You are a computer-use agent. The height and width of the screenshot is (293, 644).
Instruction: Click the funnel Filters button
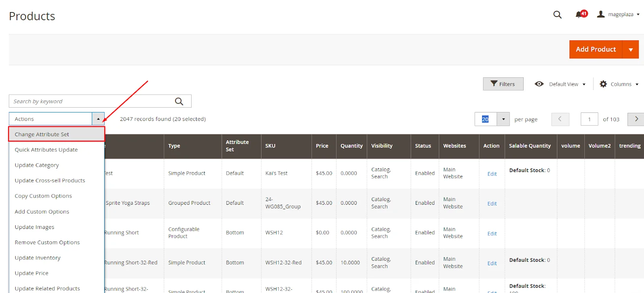[x=503, y=84]
